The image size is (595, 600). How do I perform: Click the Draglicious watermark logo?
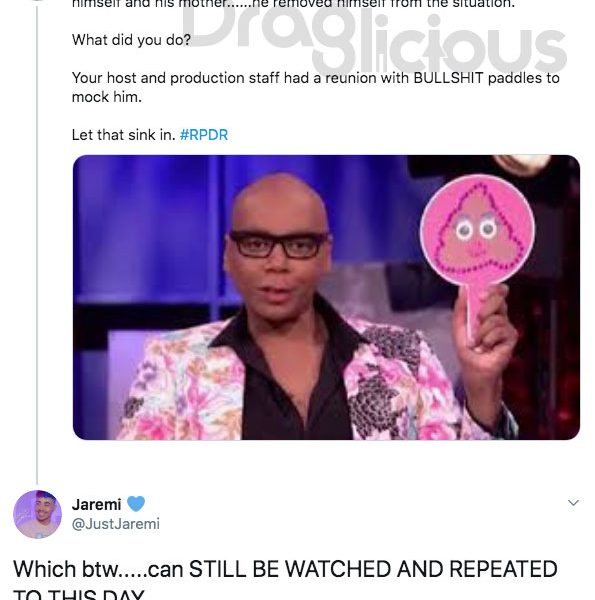pos(373,36)
